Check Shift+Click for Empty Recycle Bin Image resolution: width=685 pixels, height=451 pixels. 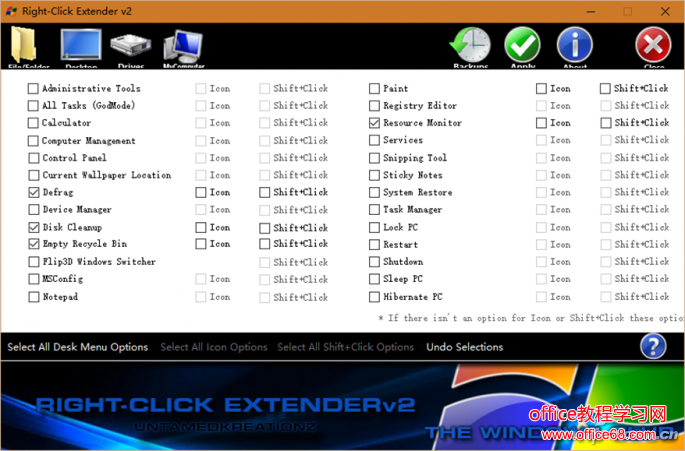(265, 244)
